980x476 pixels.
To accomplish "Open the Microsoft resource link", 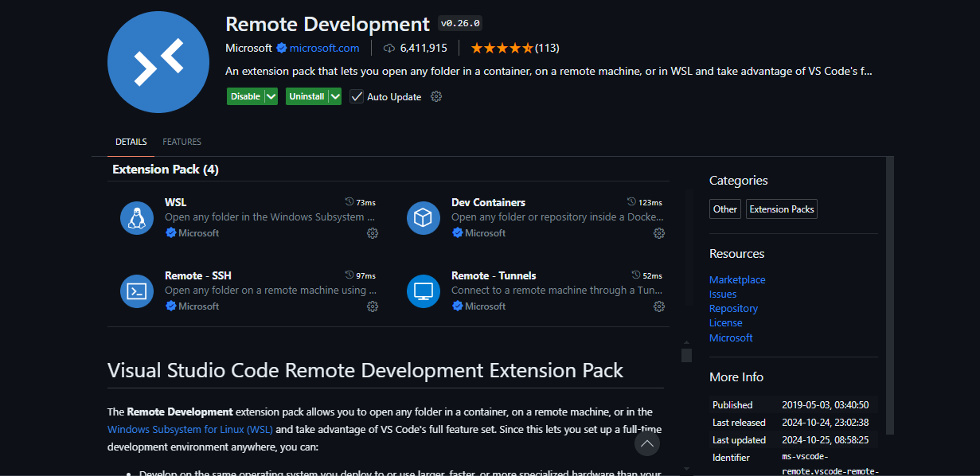I will point(731,338).
